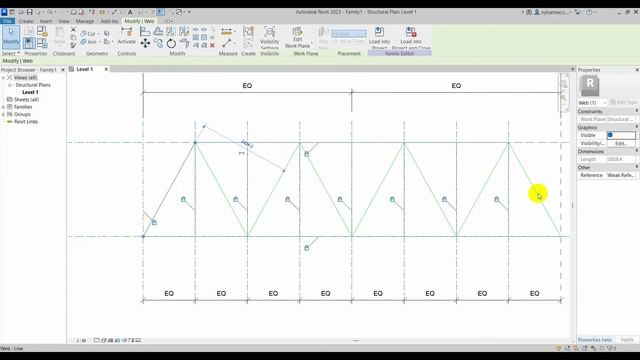Collapse the Structural Plans tree node

[10, 85]
